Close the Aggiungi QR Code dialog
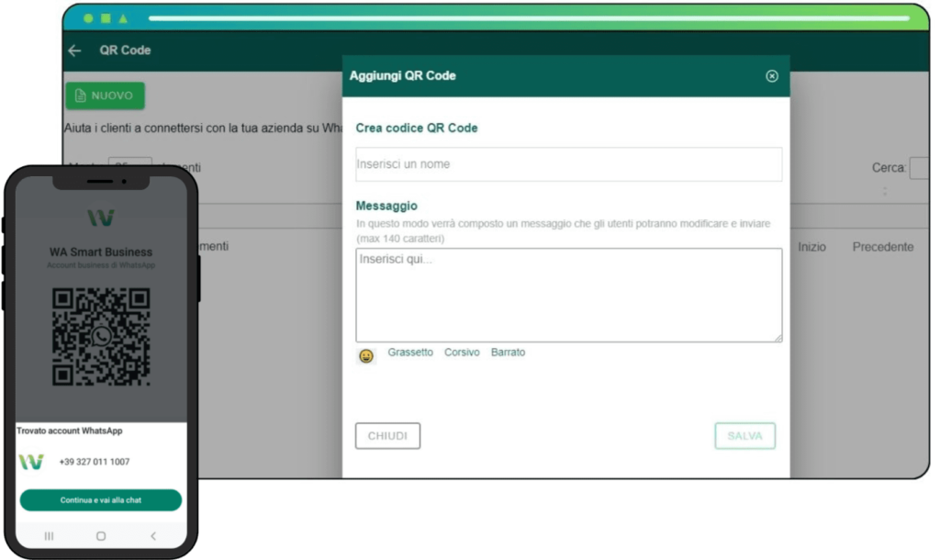The height and width of the screenshot is (560, 940). 771,76
